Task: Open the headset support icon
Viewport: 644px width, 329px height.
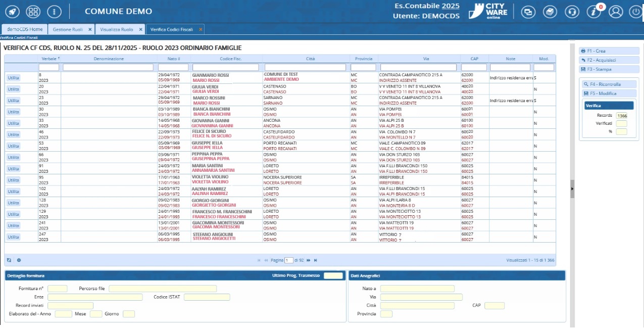Action: pyautogui.click(x=572, y=12)
